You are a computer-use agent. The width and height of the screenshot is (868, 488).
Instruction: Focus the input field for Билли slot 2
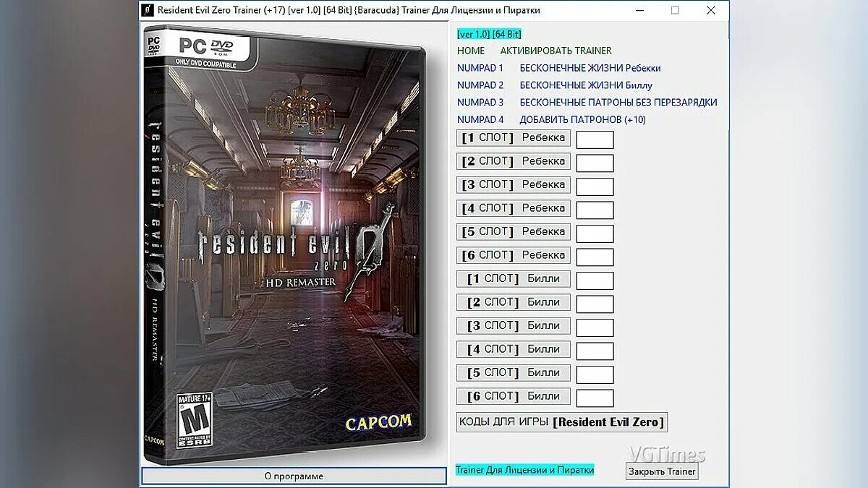(x=595, y=304)
